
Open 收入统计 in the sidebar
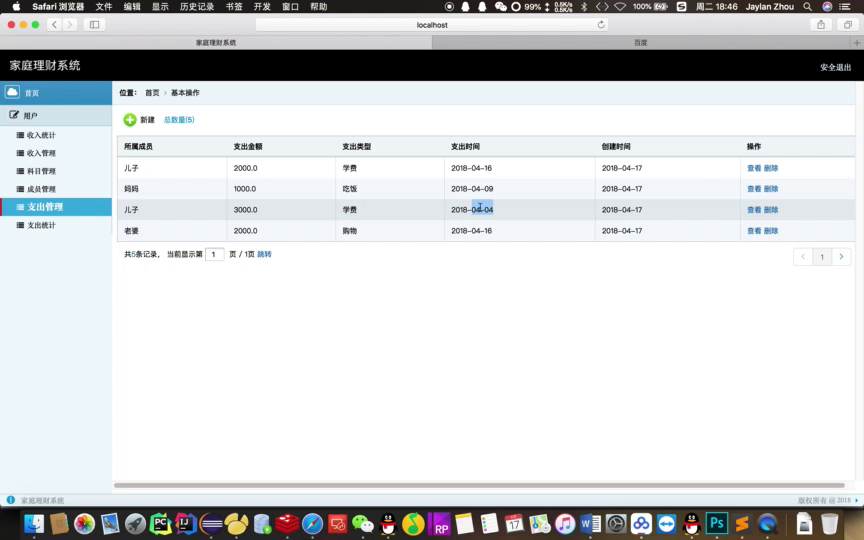point(41,135)
